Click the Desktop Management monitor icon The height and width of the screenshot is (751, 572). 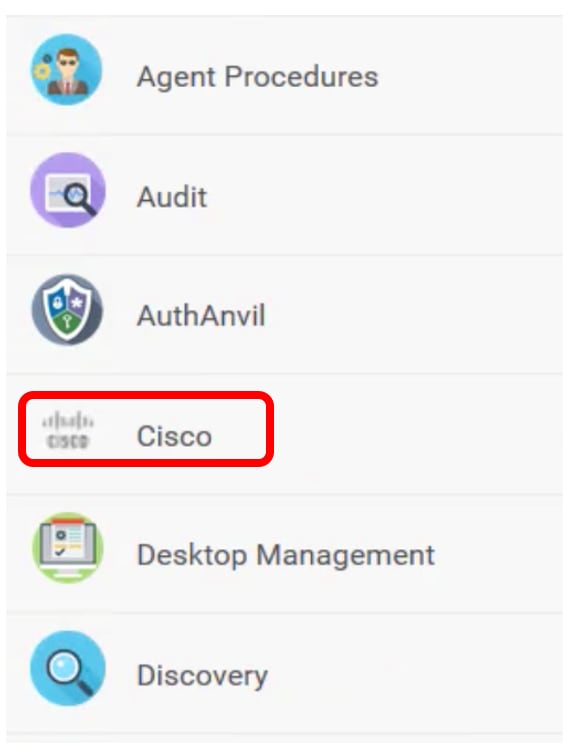68,547
